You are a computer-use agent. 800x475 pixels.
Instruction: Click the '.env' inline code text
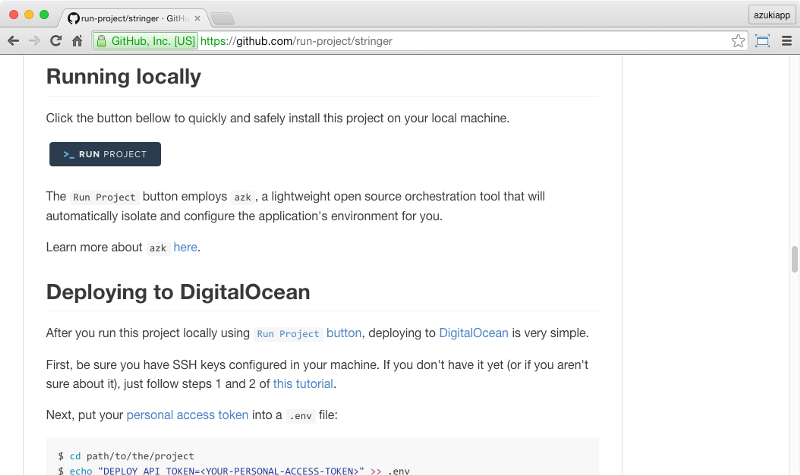[301, 416]
